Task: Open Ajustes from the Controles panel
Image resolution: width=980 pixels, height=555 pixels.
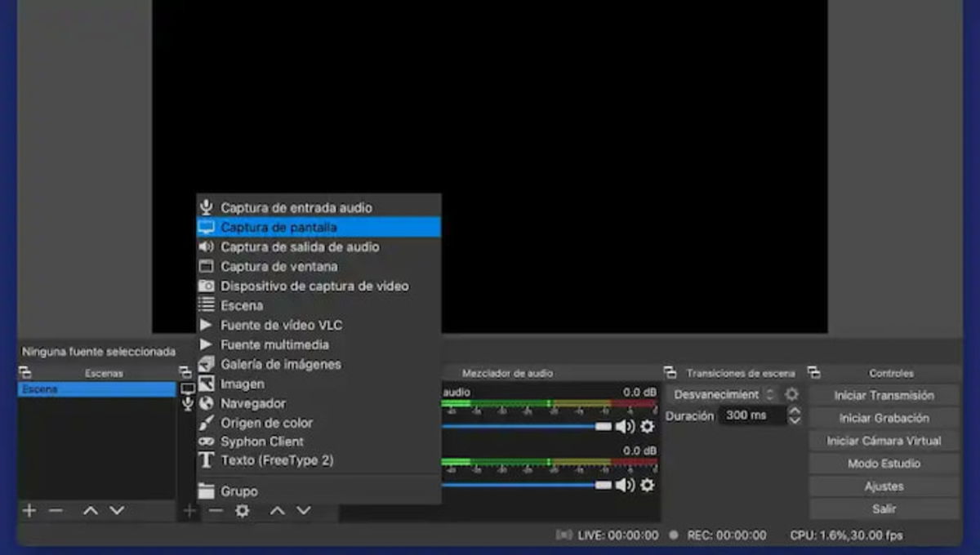Action: 884,486
